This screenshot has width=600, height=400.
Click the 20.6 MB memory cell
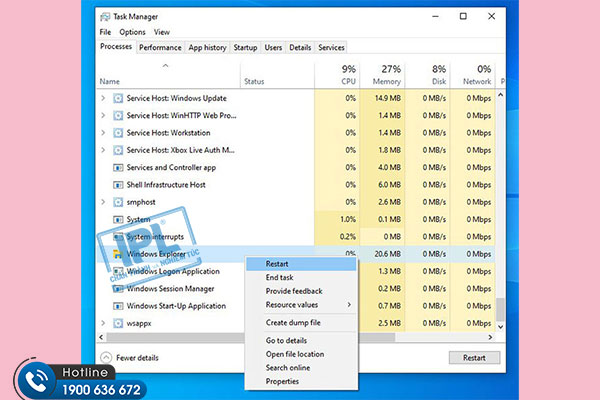(x=382, y=254)
